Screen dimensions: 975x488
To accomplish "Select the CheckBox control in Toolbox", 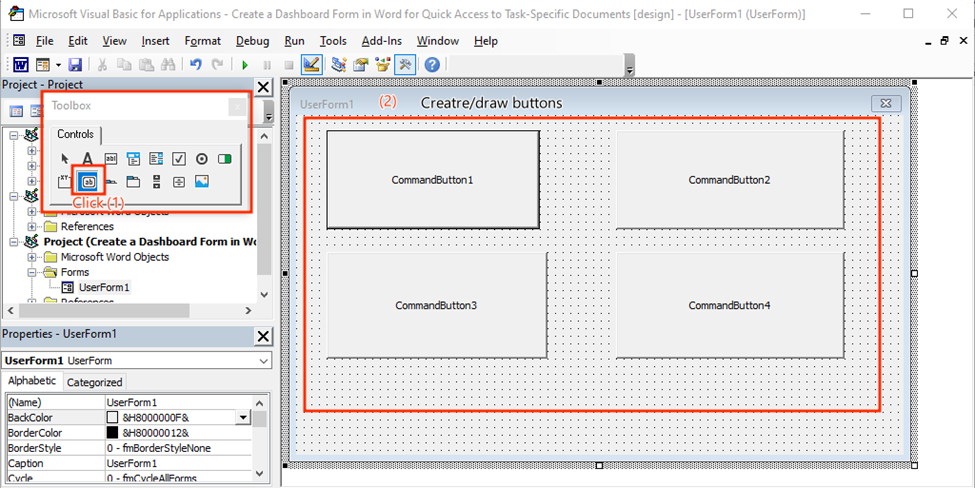I will click(178, 159).
